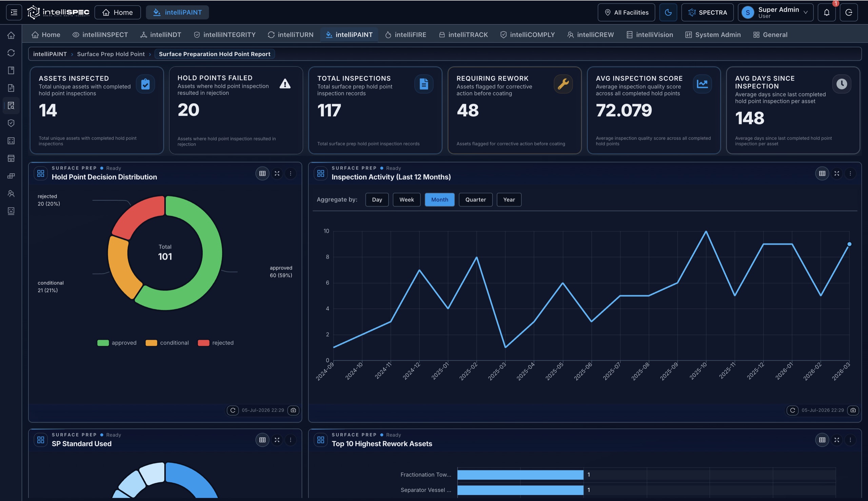Switch to the intelliCOMPLY tab
Image resolution: width=868 pixels, height=501 pixels.
tap(527, 35)
